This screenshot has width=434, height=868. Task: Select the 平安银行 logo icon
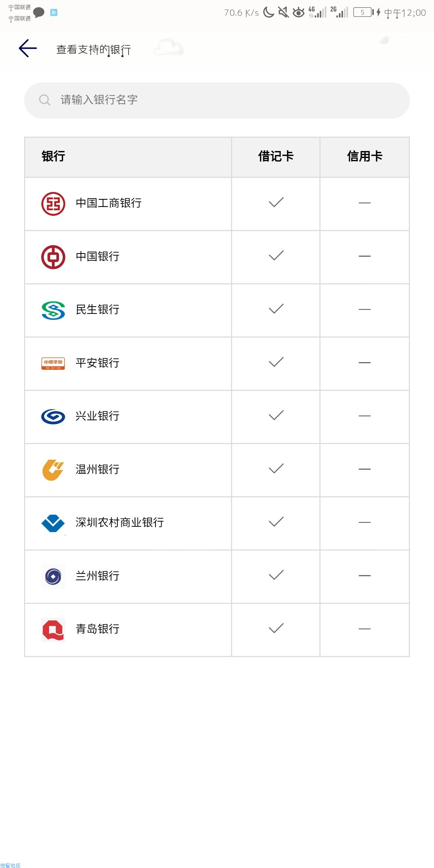[53, 363]
